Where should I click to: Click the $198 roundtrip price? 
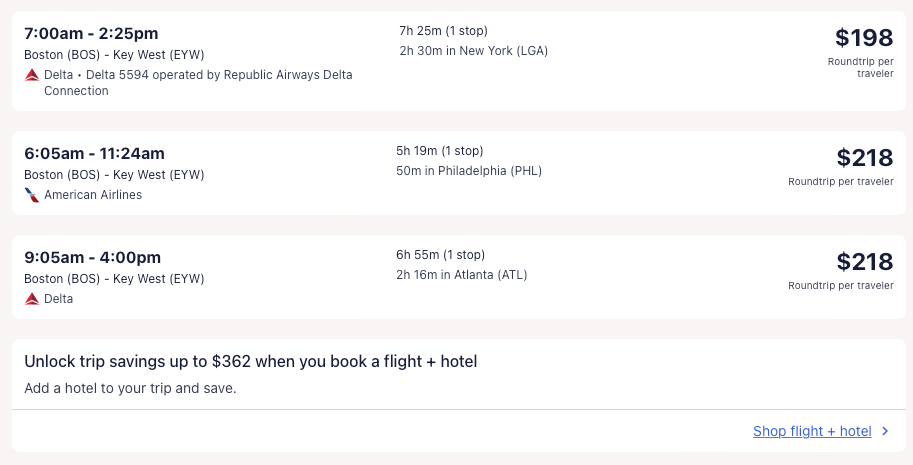point(864,38)
